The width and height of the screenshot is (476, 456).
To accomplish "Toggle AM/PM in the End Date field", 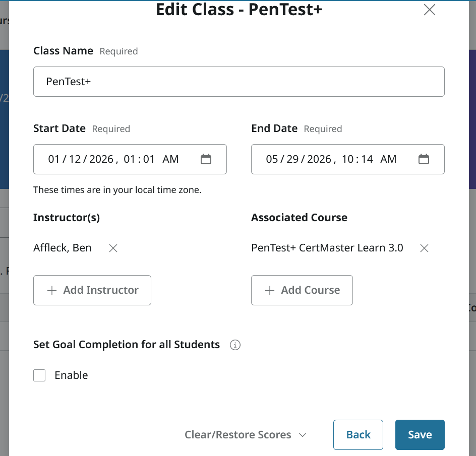I will click(388, 159).
